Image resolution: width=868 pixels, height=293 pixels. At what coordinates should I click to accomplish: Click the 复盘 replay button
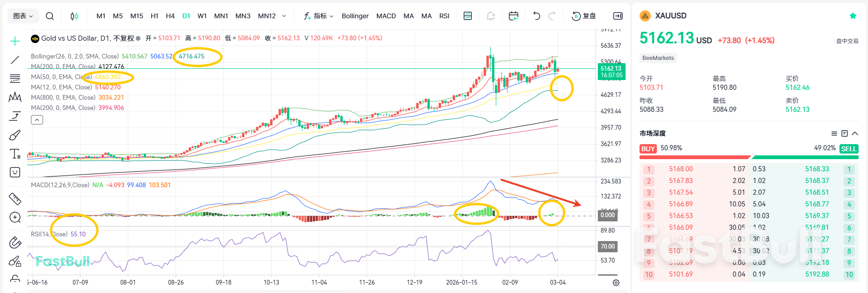[x=584, y=16]
